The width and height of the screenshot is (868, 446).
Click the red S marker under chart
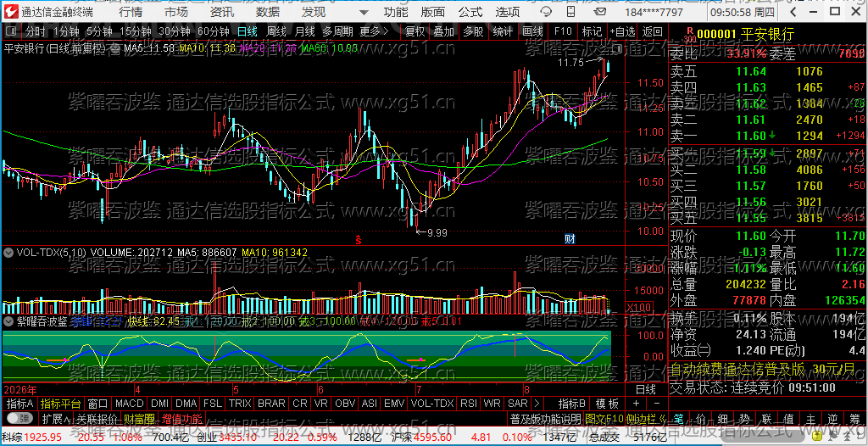359,239
